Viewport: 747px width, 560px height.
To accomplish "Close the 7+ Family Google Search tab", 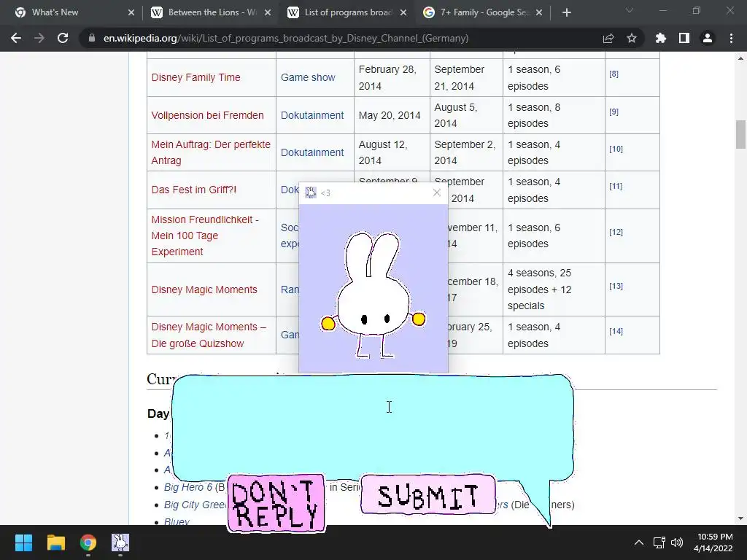I will (x=539, y=12).
